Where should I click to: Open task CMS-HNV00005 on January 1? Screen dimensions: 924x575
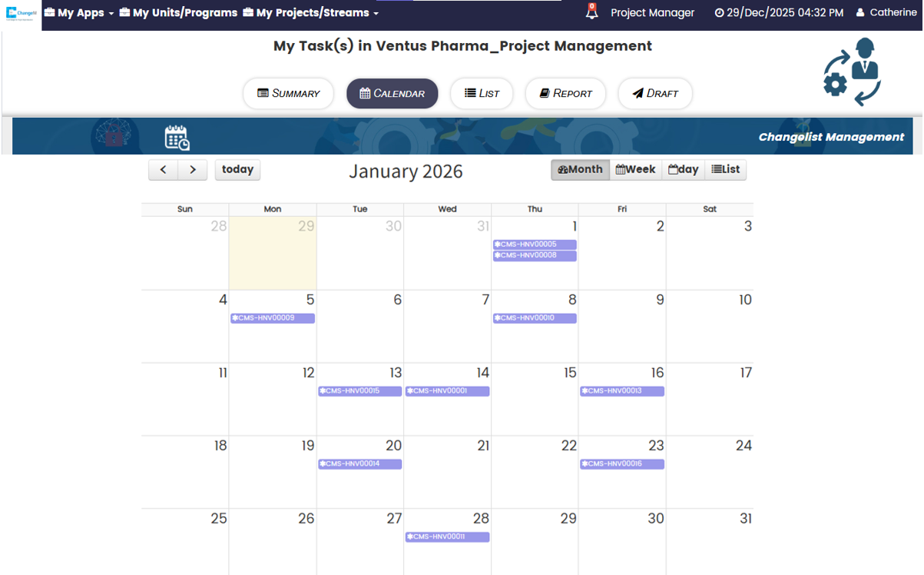coord(535,244)
